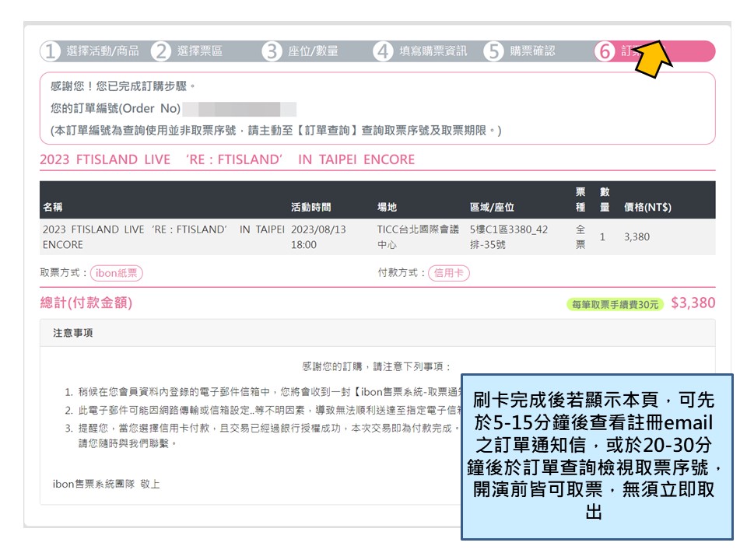Click the date cell 2023/08/13 18:00
This screenshot has height=560, width=747.
click(318, 236)
